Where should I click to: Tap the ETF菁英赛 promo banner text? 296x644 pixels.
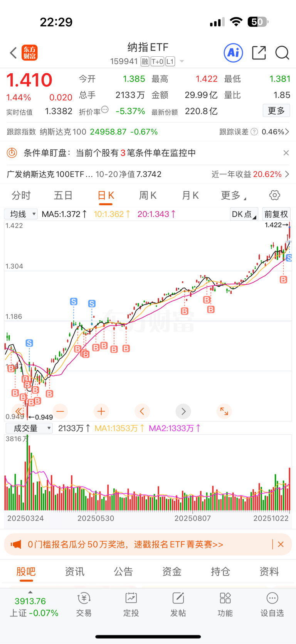coord(125,544)
